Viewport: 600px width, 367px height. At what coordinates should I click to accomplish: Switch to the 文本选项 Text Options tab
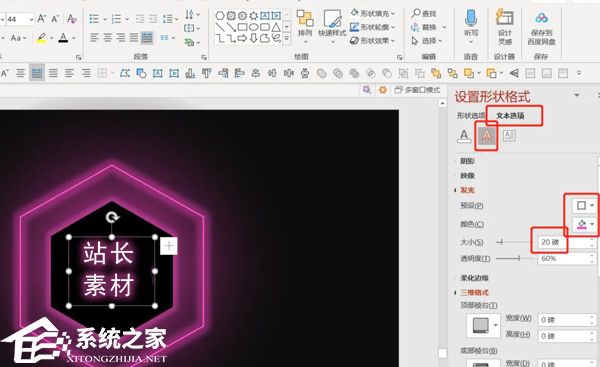510,116
